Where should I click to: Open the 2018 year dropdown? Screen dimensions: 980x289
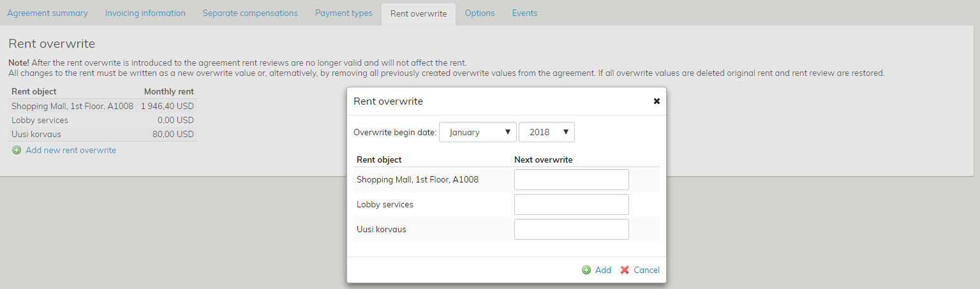[547, 132]
